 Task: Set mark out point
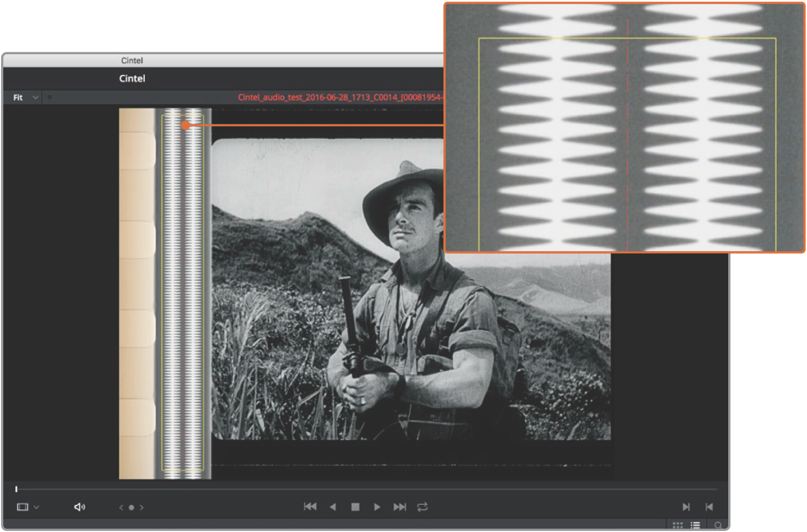click(709, 507)
